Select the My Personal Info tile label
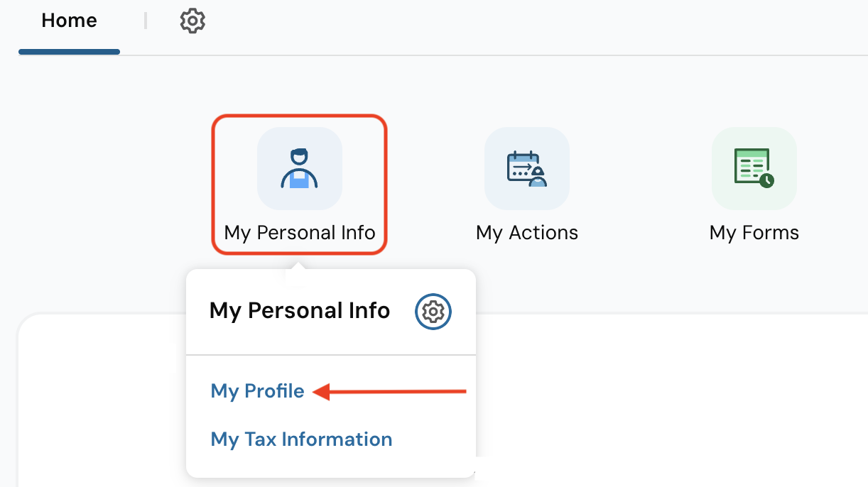868x487 pixels. pos(299,233)
